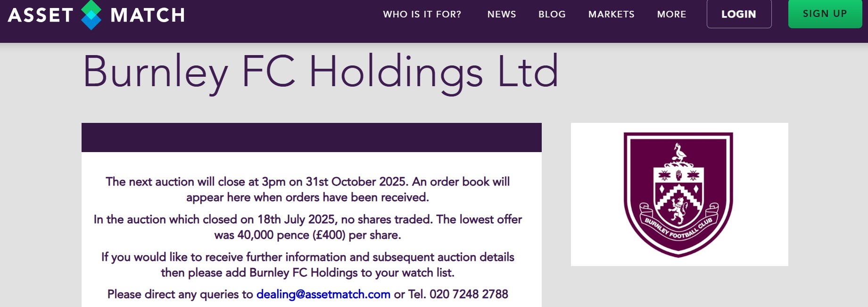Click the word ASSET in the site logo
868x307 pixels.
coord(41,15)
